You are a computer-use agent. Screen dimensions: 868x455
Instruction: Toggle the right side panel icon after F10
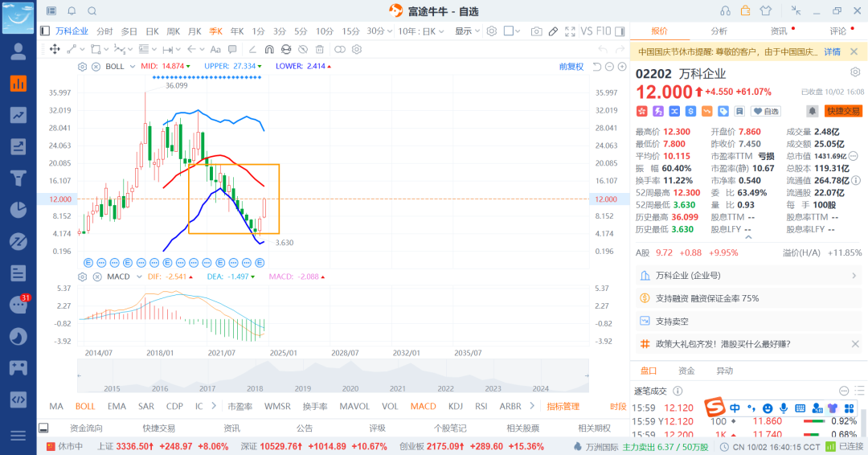click(620, 31)
